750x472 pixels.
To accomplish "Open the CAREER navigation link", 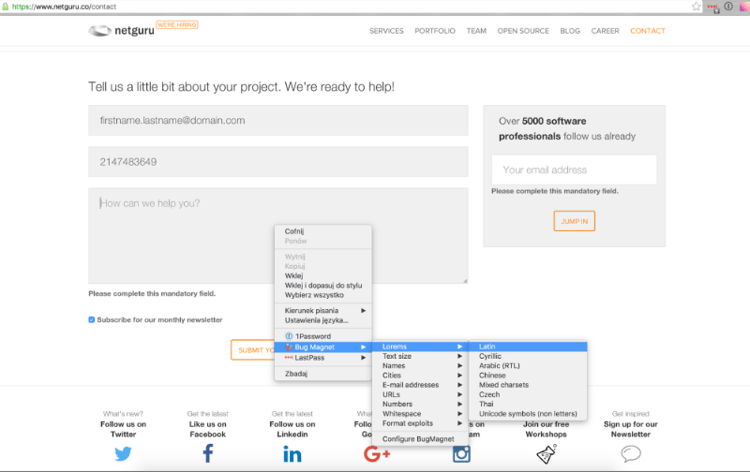I will pyautogui.click(x=605, y=31).
